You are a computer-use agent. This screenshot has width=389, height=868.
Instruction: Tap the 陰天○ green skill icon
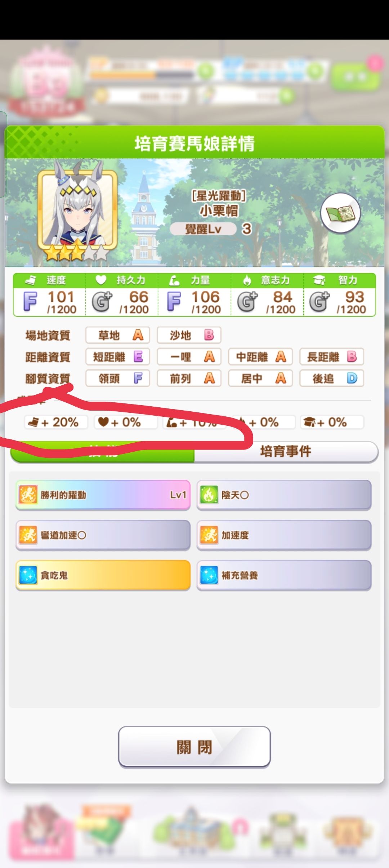(209, 495)
